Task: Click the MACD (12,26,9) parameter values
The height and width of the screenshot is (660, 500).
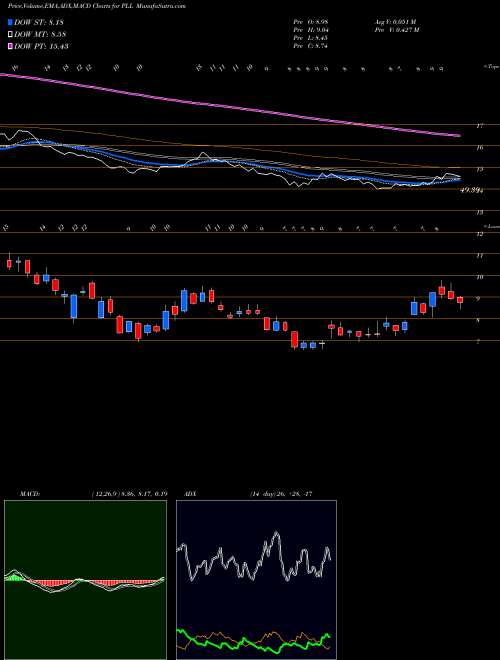Action: (129, 494)
